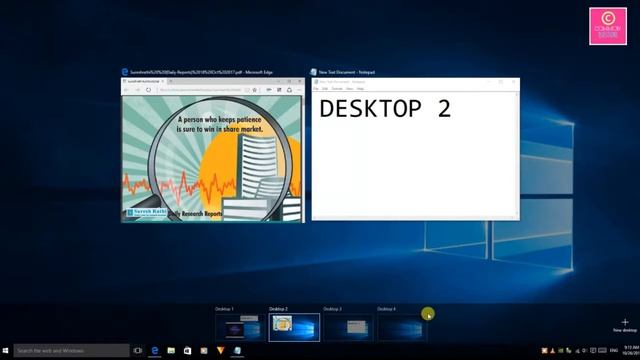This screenshot has height=360, width=640.
Task: Open File Explorer from the taskbar
Action: tap(171, 351)
